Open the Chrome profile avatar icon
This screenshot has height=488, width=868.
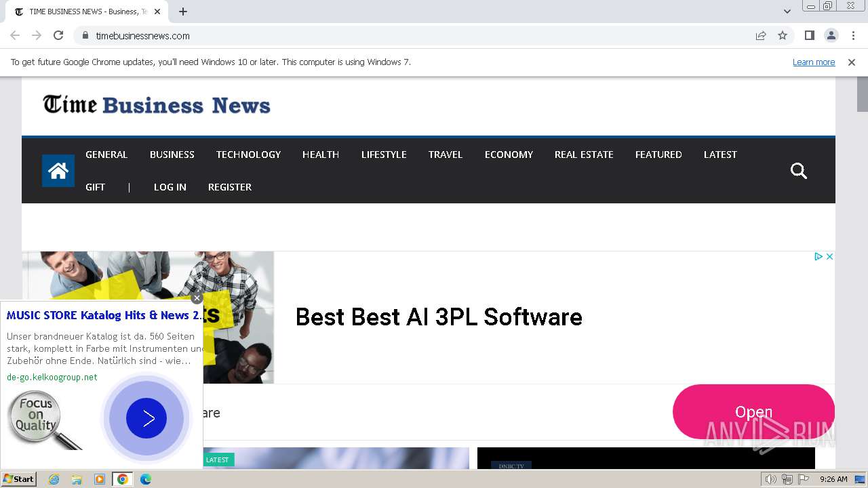coord(831,35)
